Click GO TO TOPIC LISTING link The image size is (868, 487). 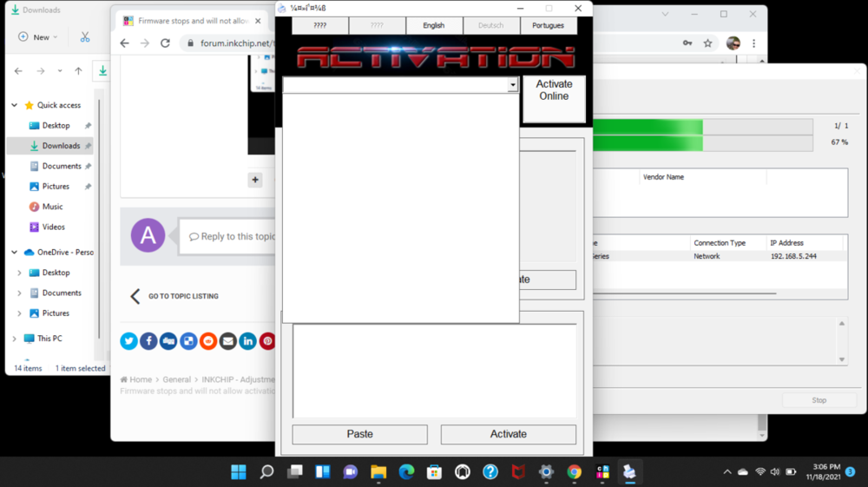pos(182,296)
